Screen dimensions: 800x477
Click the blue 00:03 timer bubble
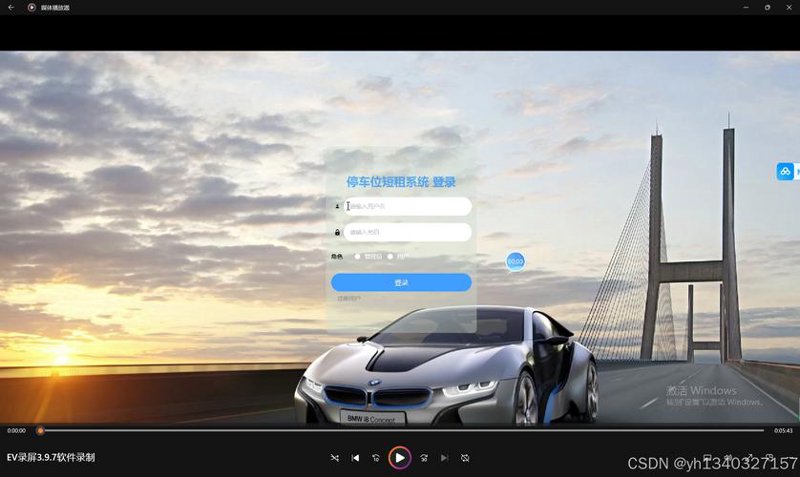515,262
